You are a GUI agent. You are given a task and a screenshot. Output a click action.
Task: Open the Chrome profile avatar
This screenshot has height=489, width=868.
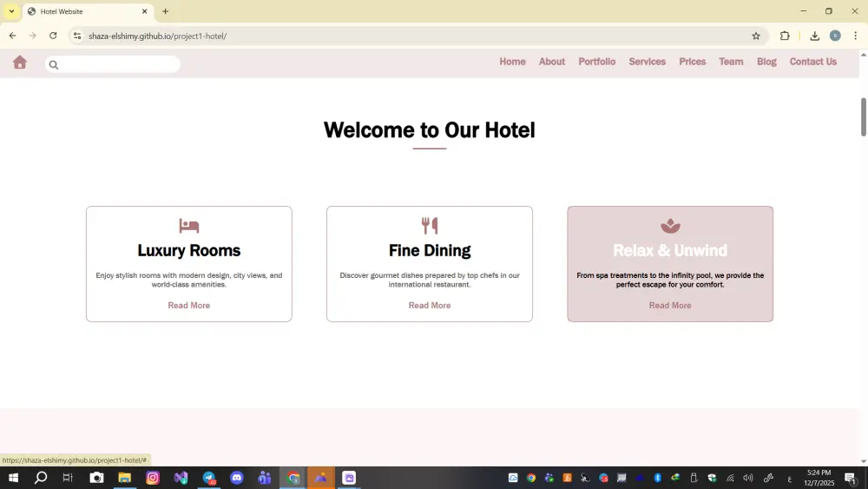[x=835, y=36]
